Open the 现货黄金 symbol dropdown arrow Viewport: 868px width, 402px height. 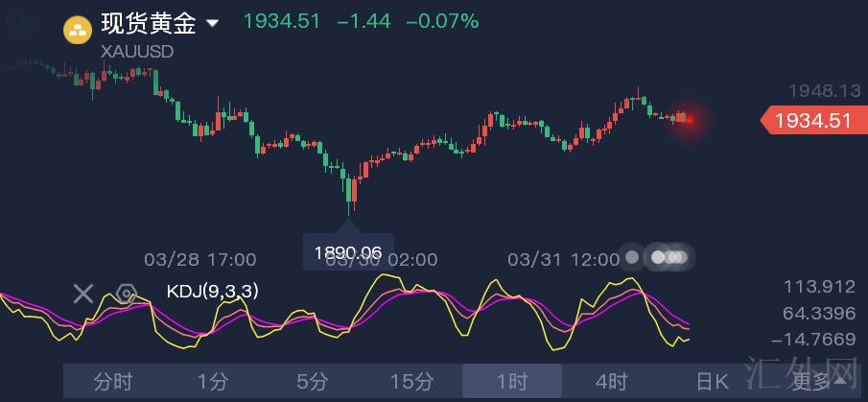[213, 23]
